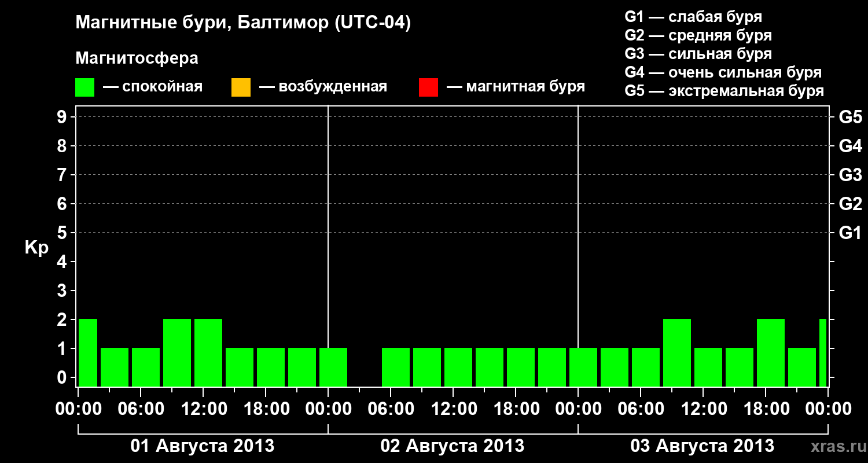Click the right-axis 'G4' storm level label
Screen dimensions: 868x463
pos(850,146)
